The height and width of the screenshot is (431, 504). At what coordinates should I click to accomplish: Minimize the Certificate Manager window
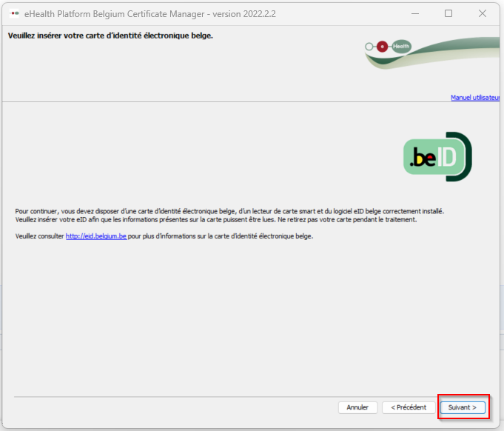[x=415, y=13]
